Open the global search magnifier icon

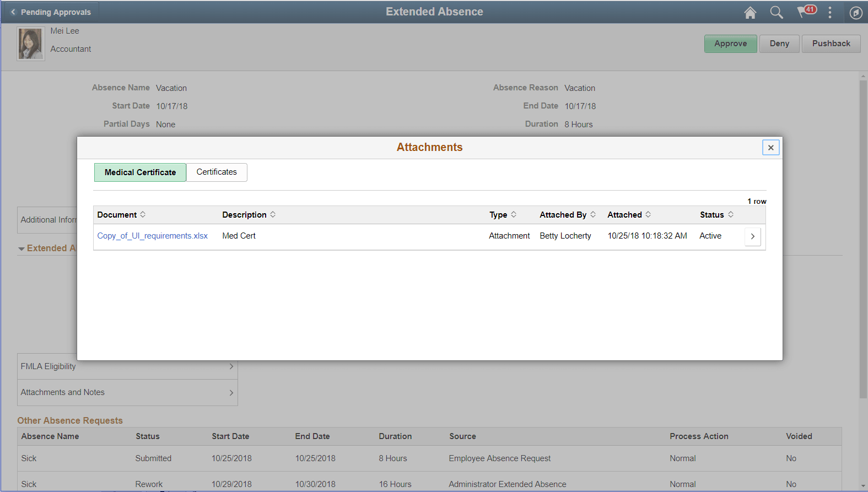coord(777,12)
